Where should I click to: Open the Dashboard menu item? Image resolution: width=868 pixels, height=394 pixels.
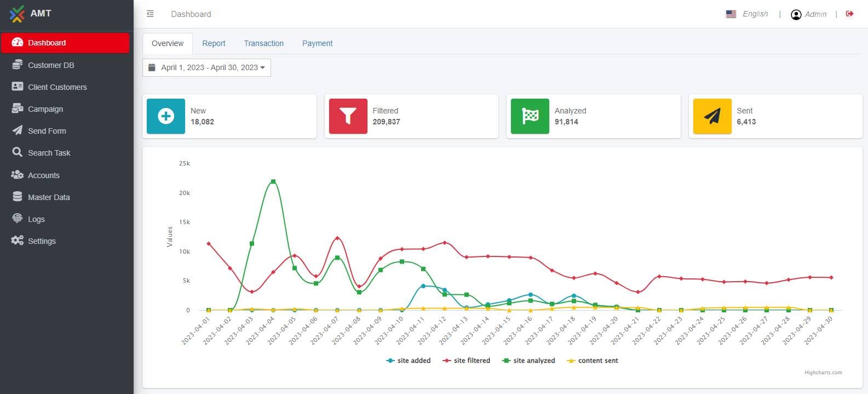tap(65, 43)
